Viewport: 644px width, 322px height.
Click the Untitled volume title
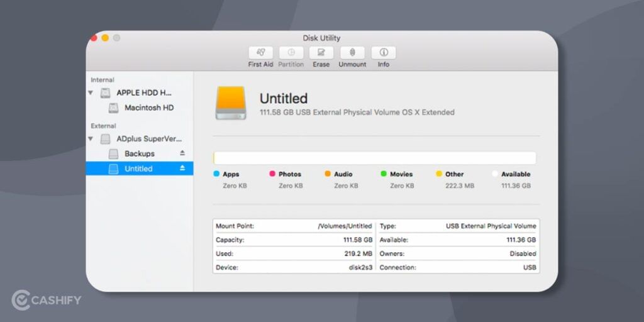(284, 99)
